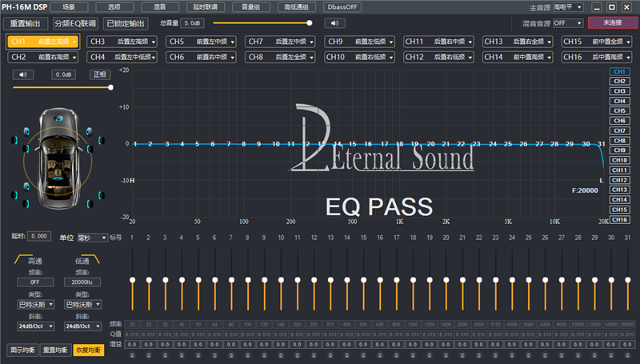Open the high-pass 24dB/Oct slope dropdown
This screenshot has height=364, width=640.
coord(36,326)
